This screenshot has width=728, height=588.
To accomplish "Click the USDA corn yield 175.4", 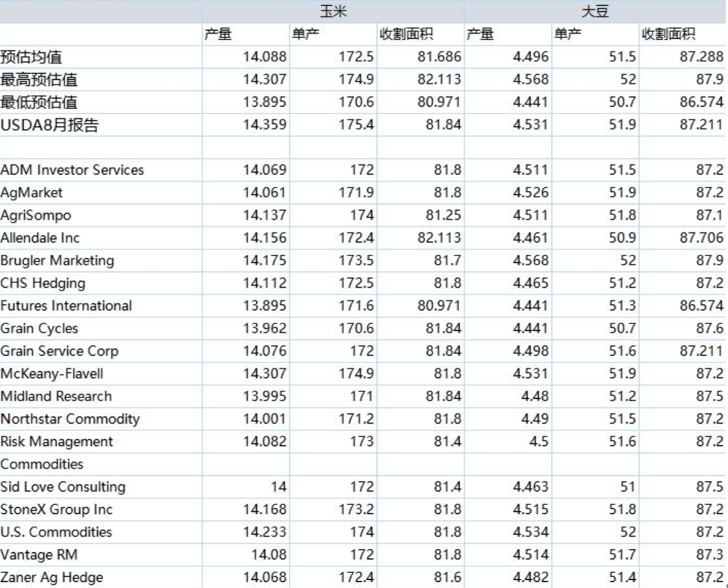I will click(356, 125).
